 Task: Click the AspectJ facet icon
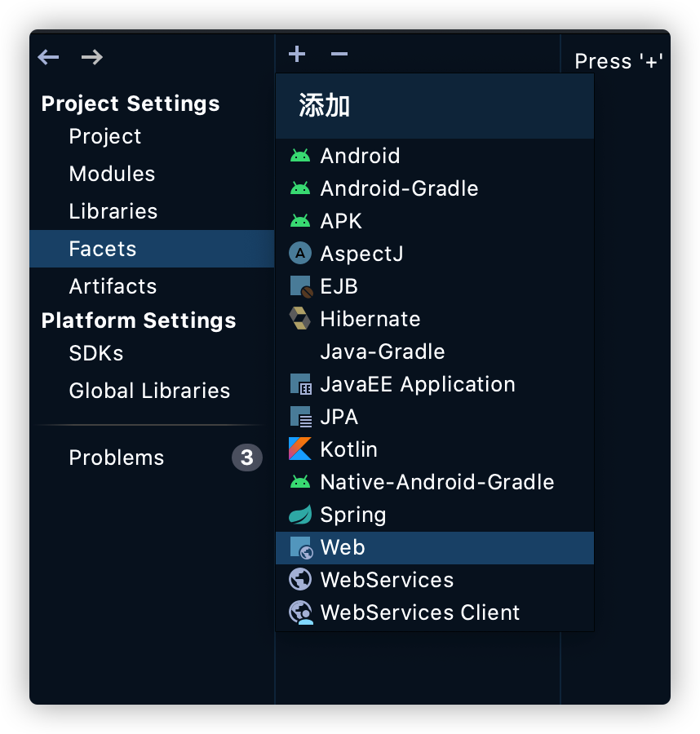(x=300, y=254)
